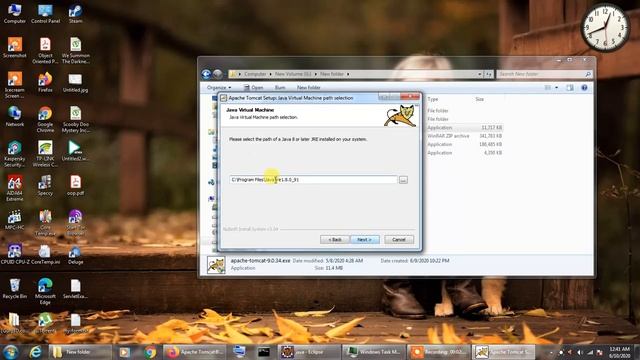Select the Object Oriented P... PDF file

coord(45,50)
